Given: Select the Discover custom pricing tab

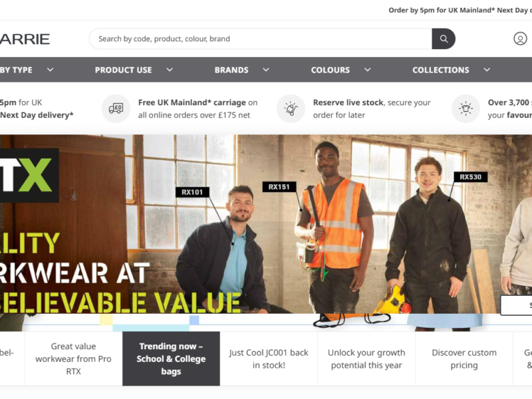Looking at the screenshot, I should pyautogui.click(x=464, y=358).
